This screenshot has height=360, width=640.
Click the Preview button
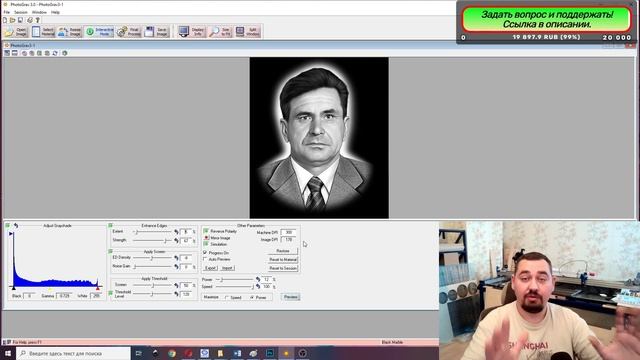pyautogui.click(x=291, y=297)
